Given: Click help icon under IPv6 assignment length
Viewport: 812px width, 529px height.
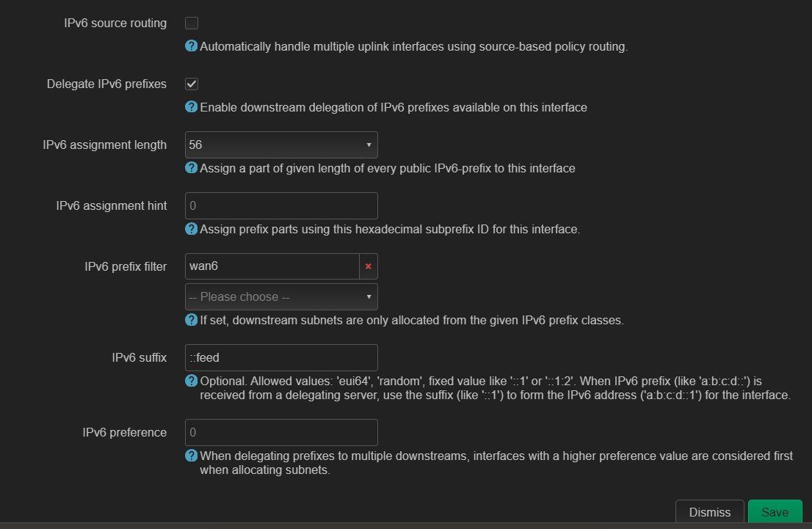Looking at the screenshot, I should point(192,168).
